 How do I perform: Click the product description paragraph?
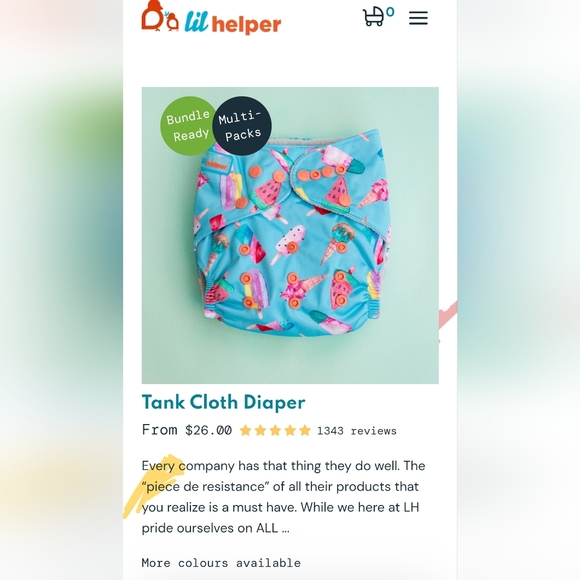[x=283, y=497]
